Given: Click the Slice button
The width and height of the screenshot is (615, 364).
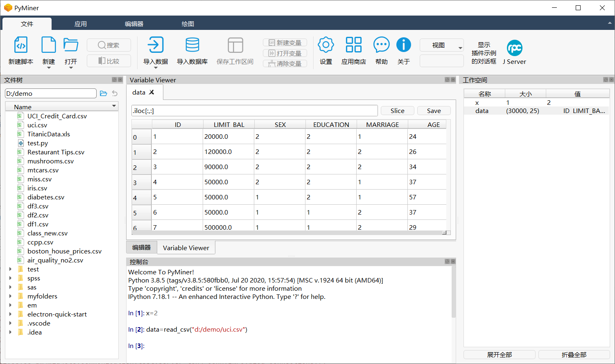Looking at the screenshot, I should [397, 111].
